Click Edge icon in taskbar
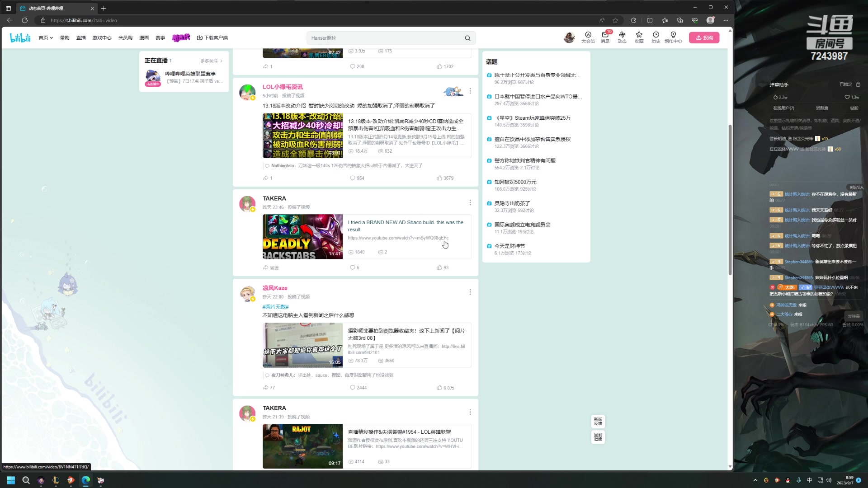 pyautogui.click(x=85, y=480)
